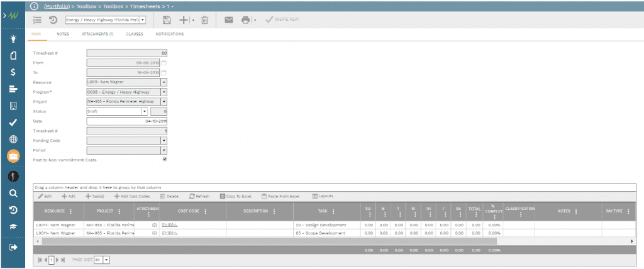Open cost code link in Design Development row
644x269 pixels.
click(x=169, y=225)
